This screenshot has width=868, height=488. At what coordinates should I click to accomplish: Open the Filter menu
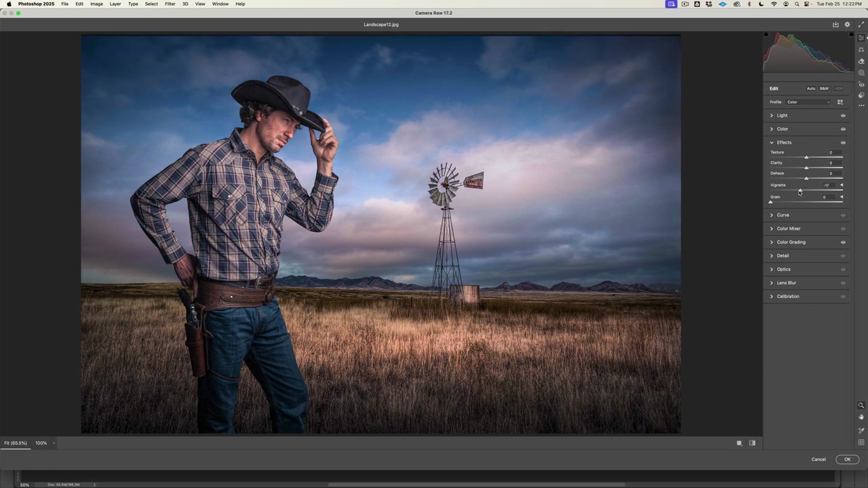click(170, 4)
